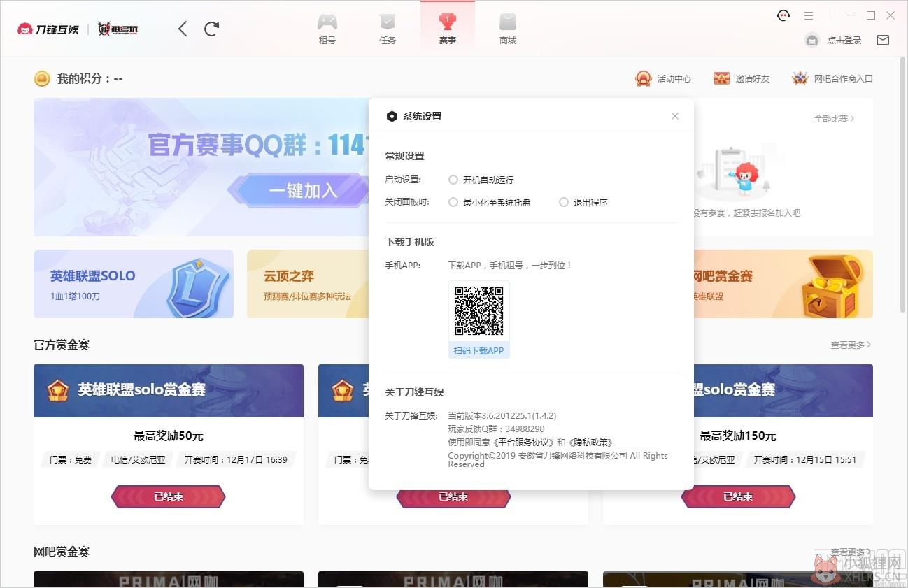The width and height of the screenshot is (908, 588).
Task: Refresh the page with reload icon
Action: click(212, 29)
